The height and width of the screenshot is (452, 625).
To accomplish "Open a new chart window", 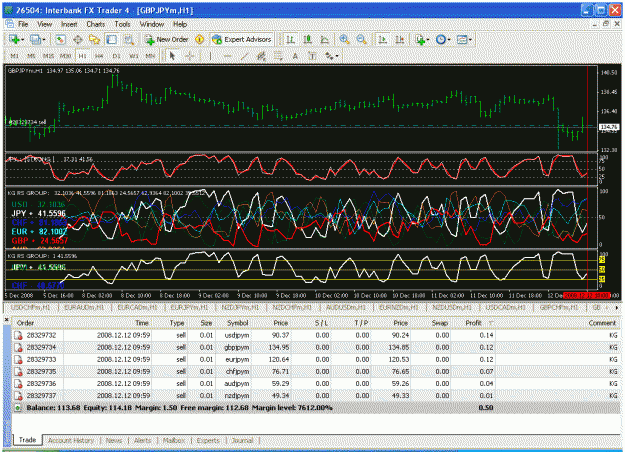I will point(14,39).
